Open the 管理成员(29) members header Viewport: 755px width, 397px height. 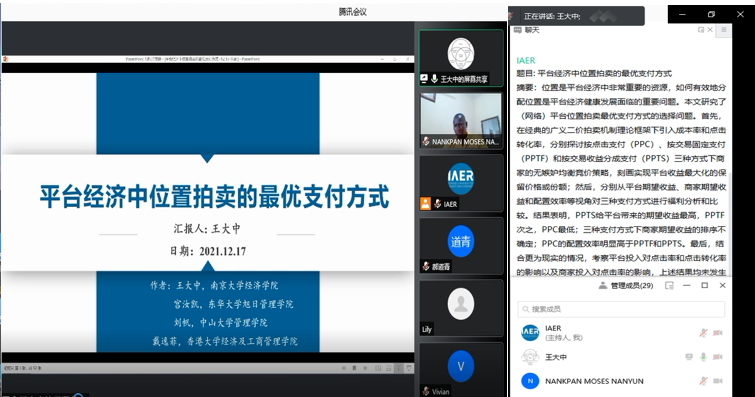pyautogui.click(x=626, y=286)
